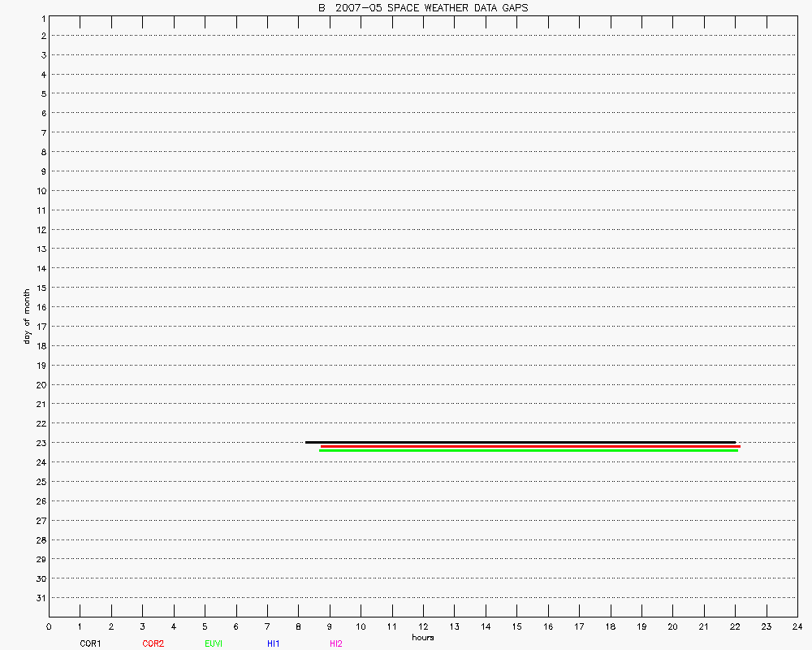Click the red COR2 legend label
Screen dimensions: 812x650
153,643
